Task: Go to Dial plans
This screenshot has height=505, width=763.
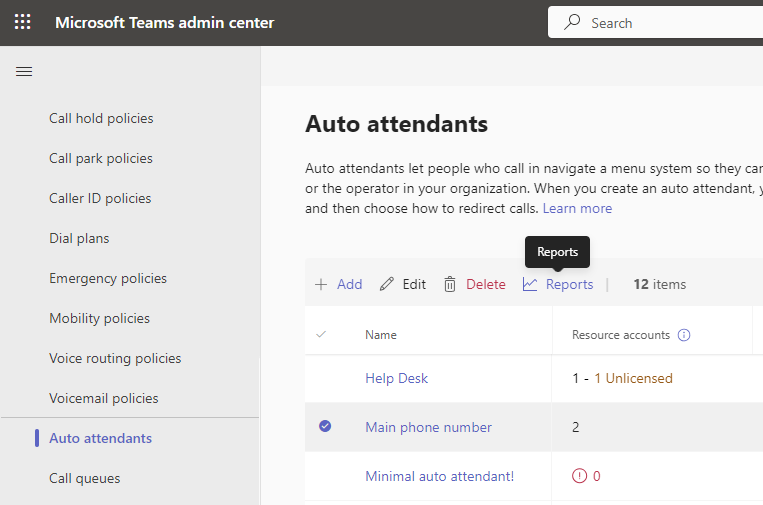Action: (x=79, y=238)
